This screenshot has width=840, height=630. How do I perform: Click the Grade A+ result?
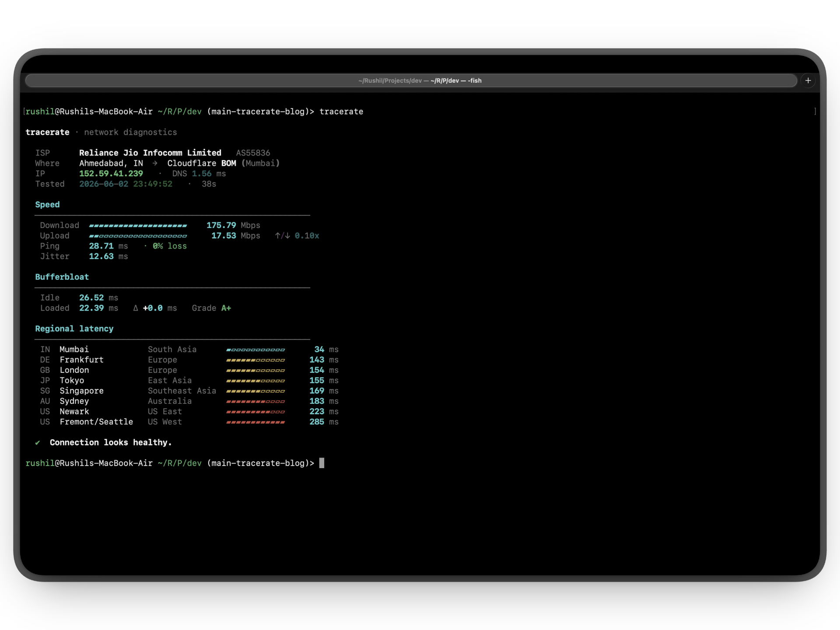(x=211, y=308)
